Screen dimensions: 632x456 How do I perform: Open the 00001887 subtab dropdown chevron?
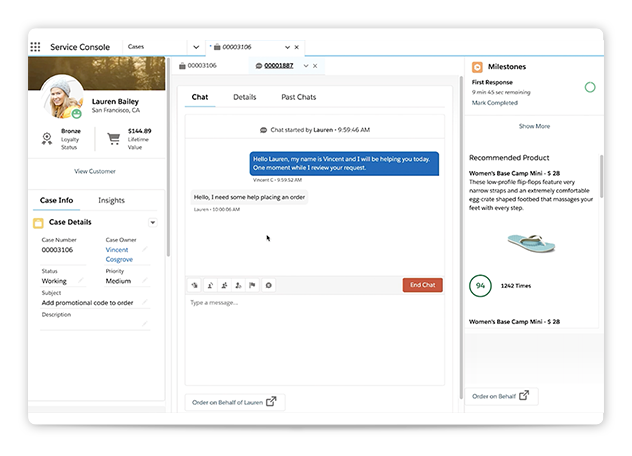tap(306, 66)
